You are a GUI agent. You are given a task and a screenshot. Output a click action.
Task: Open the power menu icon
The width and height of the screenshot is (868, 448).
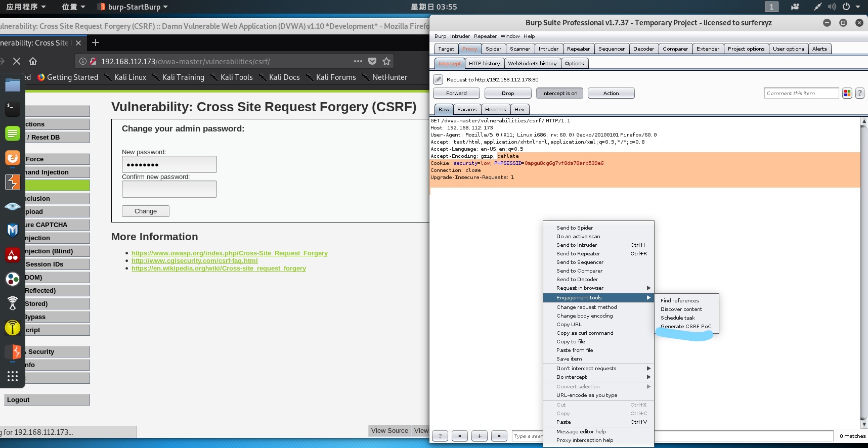[x=846, y=7]
